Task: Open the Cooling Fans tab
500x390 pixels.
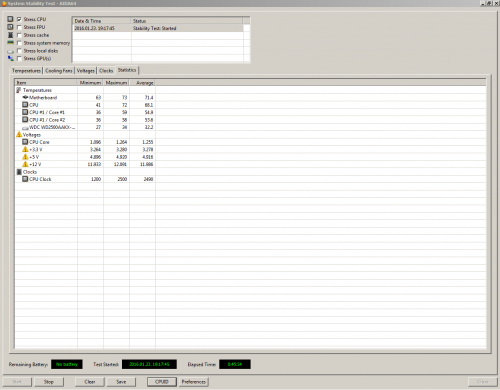Action: coord(59,71)
